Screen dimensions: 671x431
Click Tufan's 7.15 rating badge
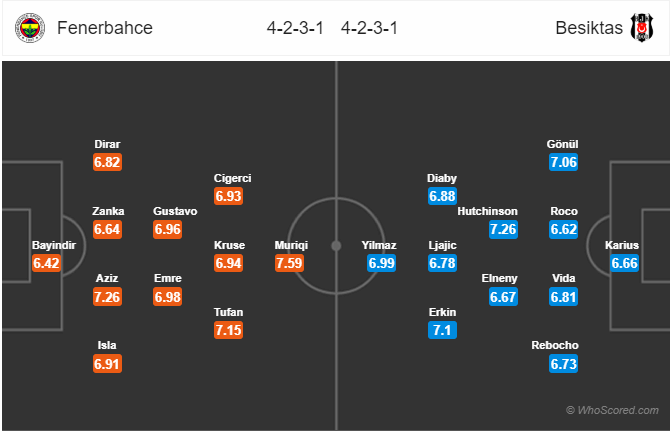[229, 330]
